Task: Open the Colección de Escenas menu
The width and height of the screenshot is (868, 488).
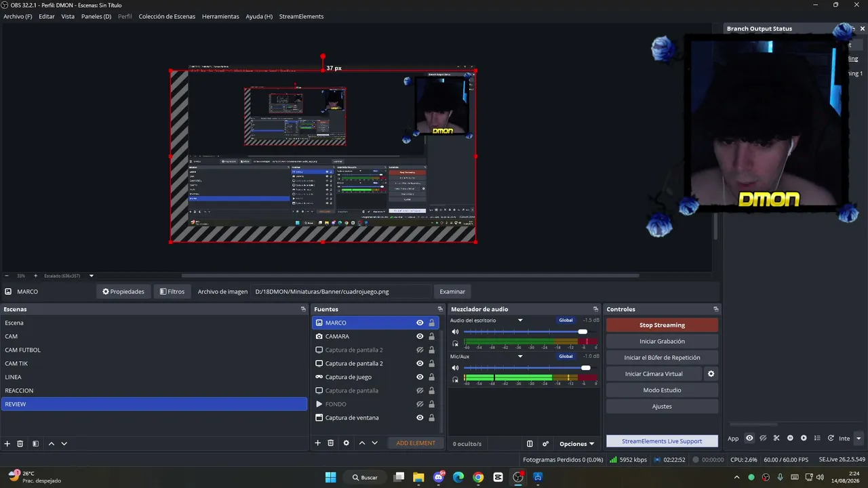Action: tap(167, 16)
